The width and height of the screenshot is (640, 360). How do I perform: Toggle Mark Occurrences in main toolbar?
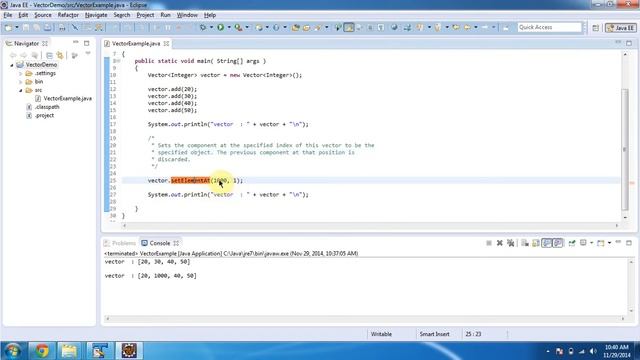(x=349, y=27)
